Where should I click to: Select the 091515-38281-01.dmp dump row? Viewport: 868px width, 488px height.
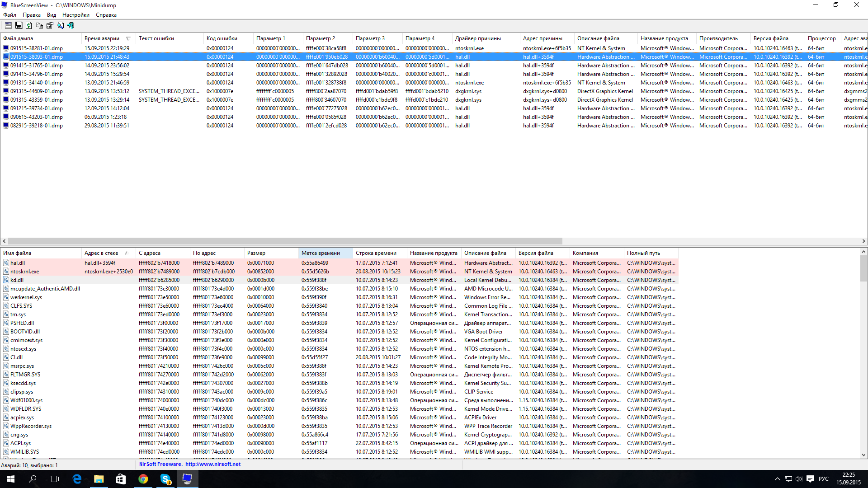pos(37,48)
